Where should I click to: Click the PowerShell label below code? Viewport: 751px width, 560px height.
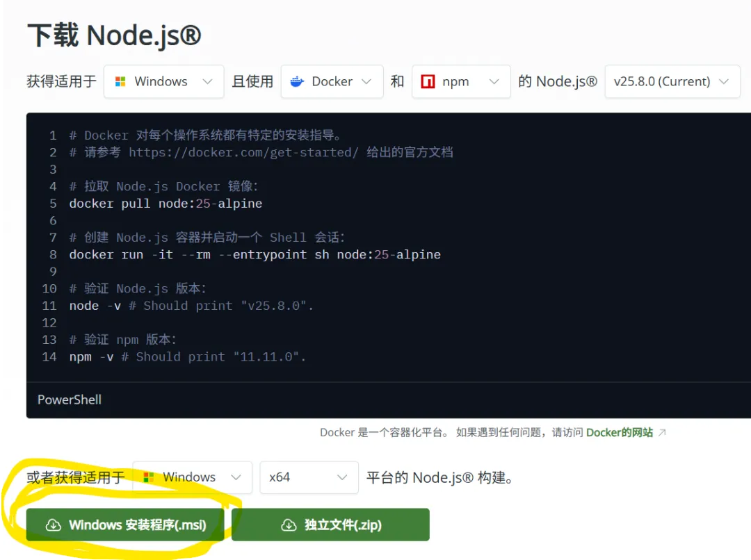[70, 400]
